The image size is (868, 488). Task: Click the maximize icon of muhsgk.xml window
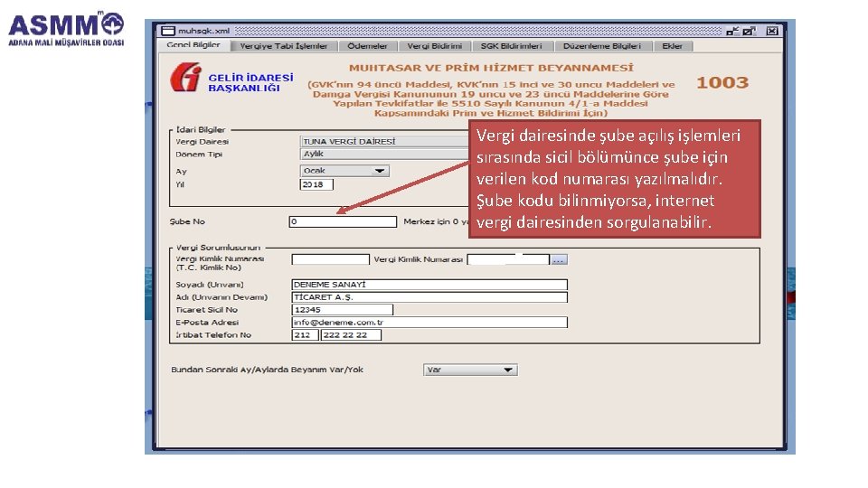pyautogui.click(x=750, y=31)
